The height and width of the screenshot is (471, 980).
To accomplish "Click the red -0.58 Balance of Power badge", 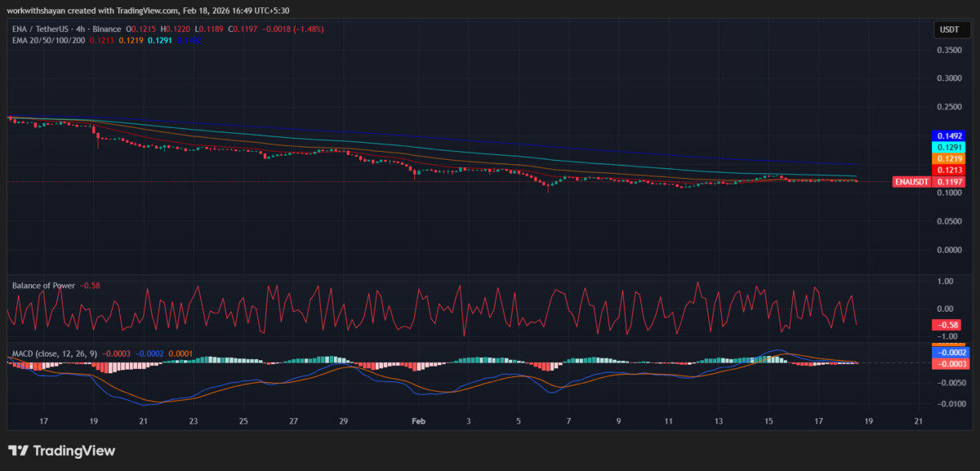I will [x=945, y=326].
